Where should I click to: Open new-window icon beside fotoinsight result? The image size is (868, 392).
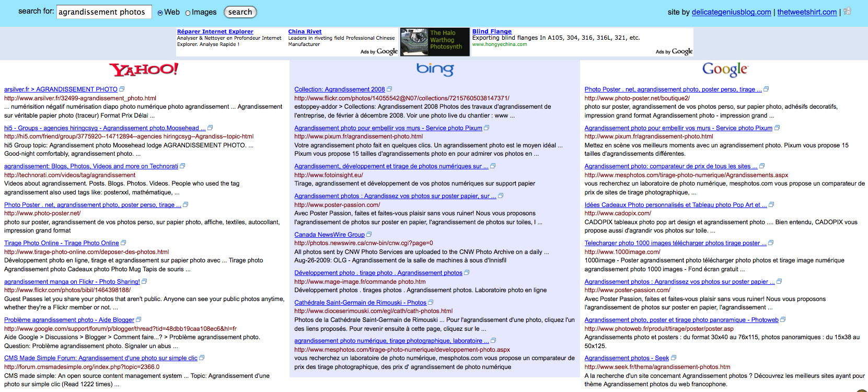493,166
